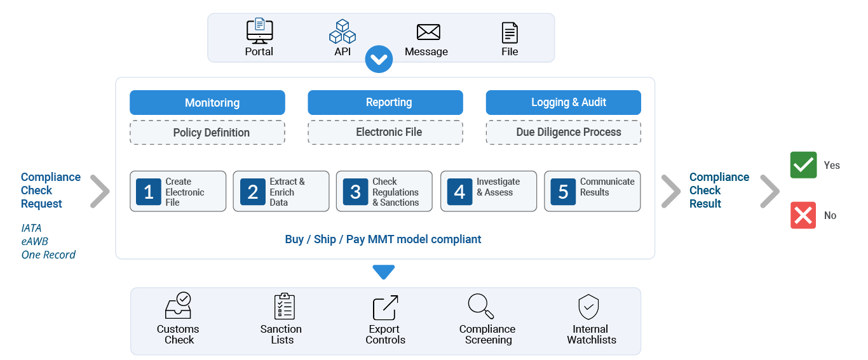Click the Sanction Lists clipboard icon
The image size is (868, 360).
coord(284,306)
